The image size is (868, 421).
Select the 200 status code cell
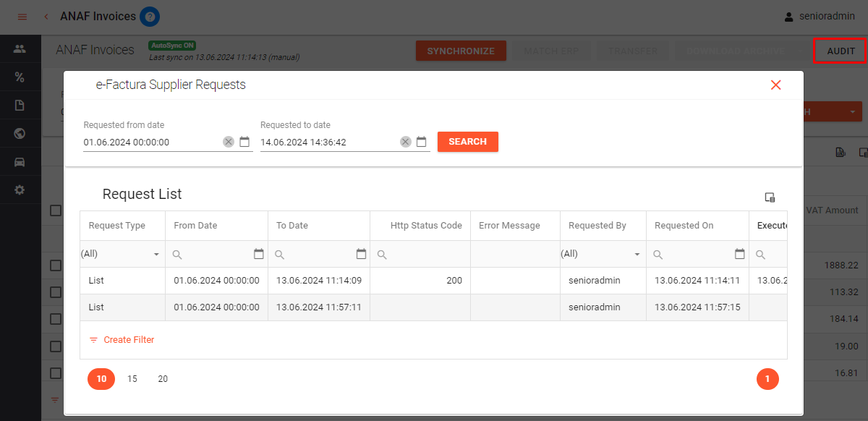pos(420,281)
